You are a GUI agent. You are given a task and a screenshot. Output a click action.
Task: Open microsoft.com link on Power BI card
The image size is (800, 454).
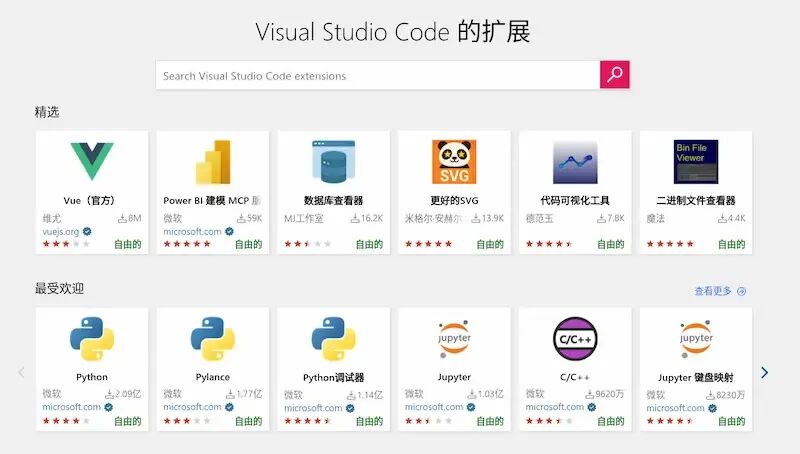click(x=192, y=232)
